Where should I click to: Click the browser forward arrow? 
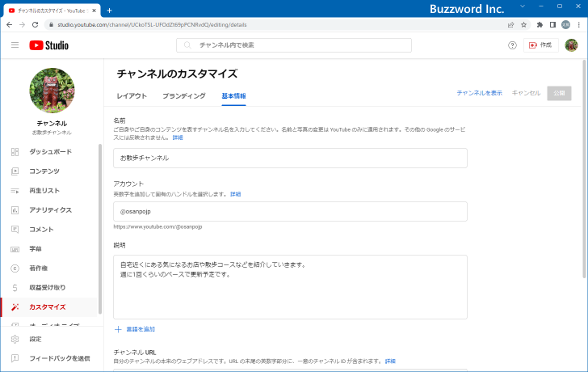22,25
